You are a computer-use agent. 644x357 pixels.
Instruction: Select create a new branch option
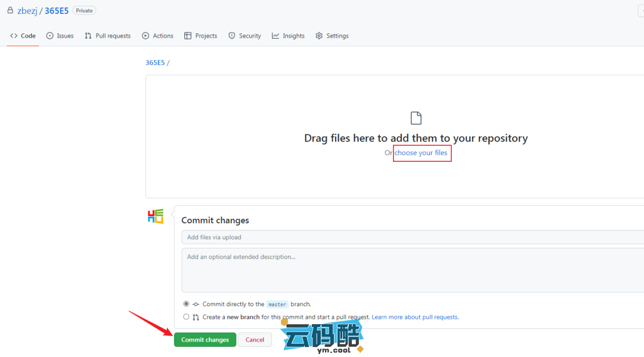tap(187, 317)
